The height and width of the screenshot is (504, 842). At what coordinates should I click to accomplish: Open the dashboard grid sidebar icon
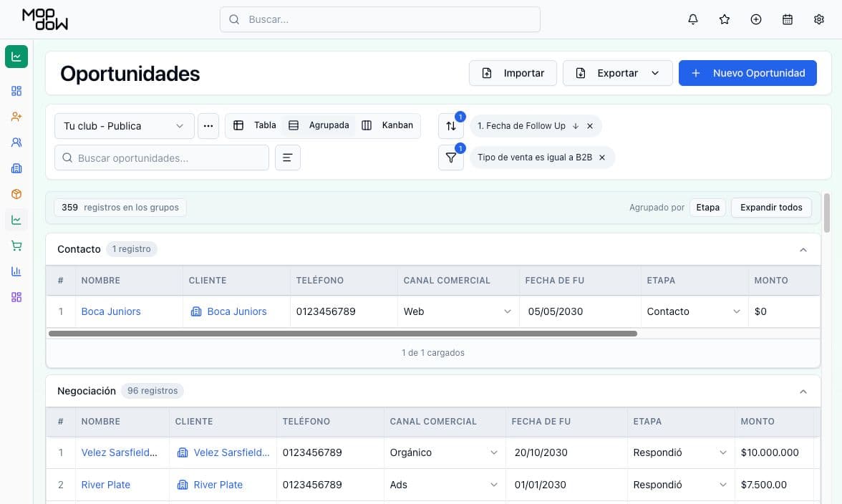pyautogui.click(x=16, y=91)
